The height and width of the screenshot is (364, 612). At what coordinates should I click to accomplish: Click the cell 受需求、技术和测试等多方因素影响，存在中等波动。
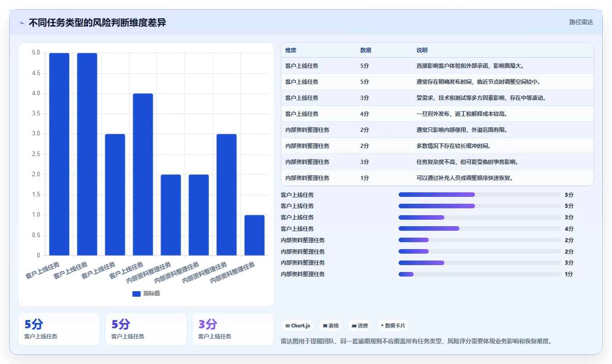click(481, 98)
